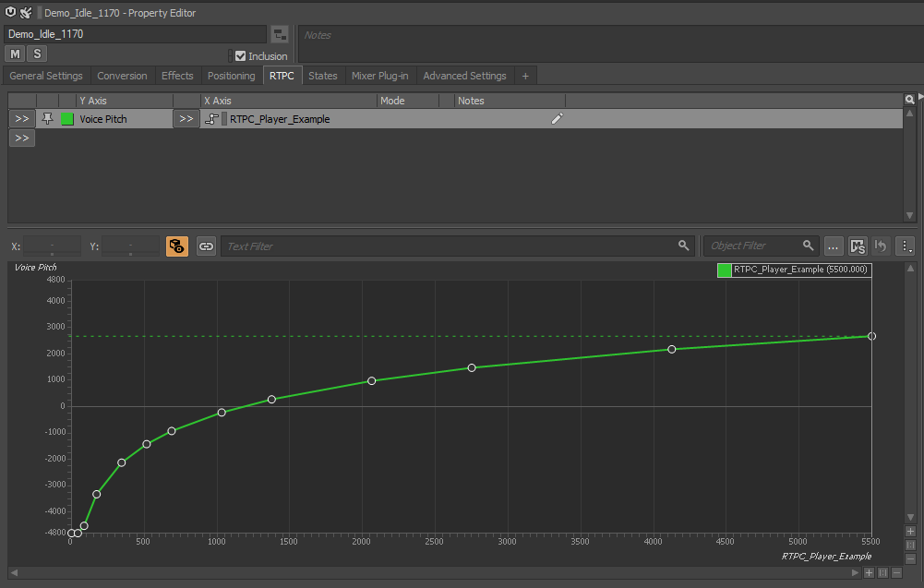Click the ellipsis button next to Object Filter
Viewport: 924px width, 588px height.
tap(833, 246)
